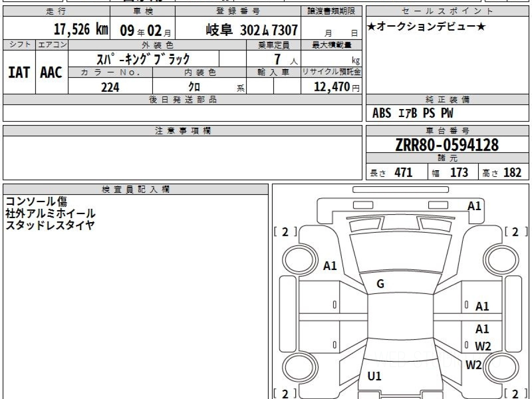Click the U1 mark on the diagram
The image size is (532, 399).
click(375, 376)
